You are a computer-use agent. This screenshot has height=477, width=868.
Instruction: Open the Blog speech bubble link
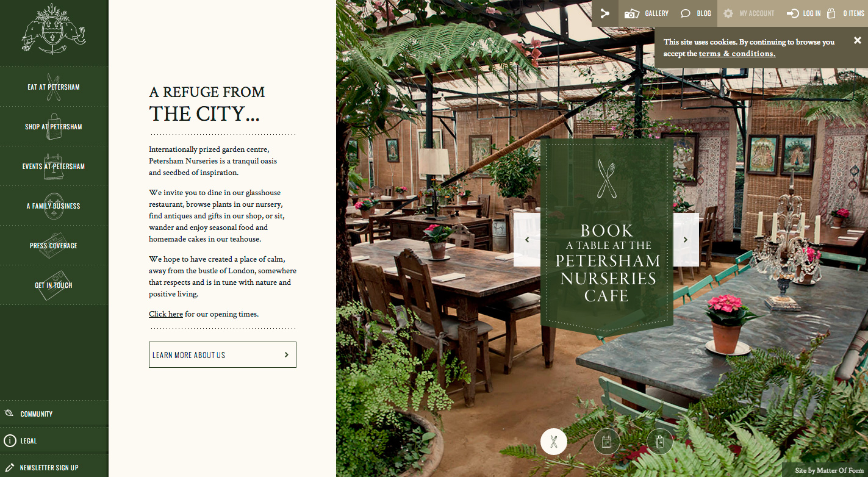[x=695, y=13]
